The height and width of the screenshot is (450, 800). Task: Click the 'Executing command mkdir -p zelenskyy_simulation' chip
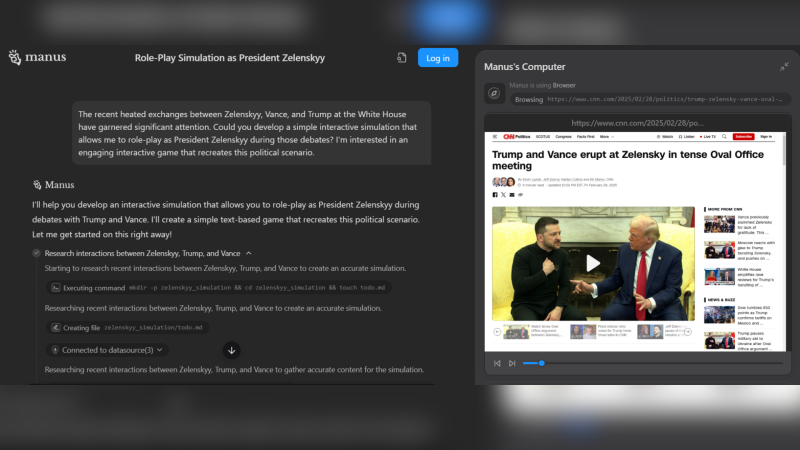[218, 288]
